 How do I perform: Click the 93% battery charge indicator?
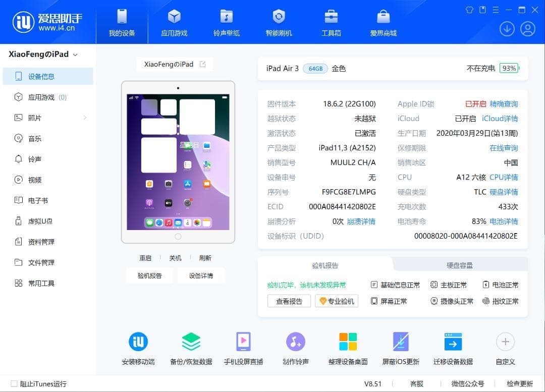(509, 68)
